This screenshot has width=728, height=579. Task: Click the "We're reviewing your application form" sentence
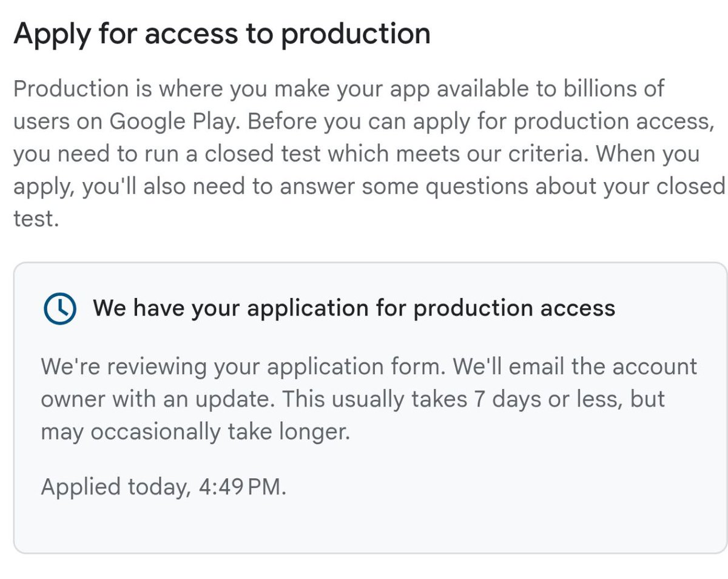244,367
